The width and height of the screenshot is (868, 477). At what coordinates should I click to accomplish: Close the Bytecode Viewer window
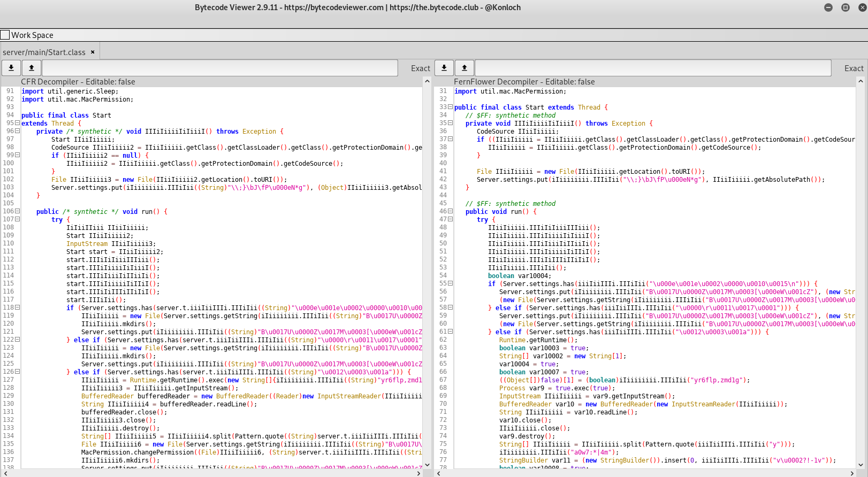coord(862,7)
